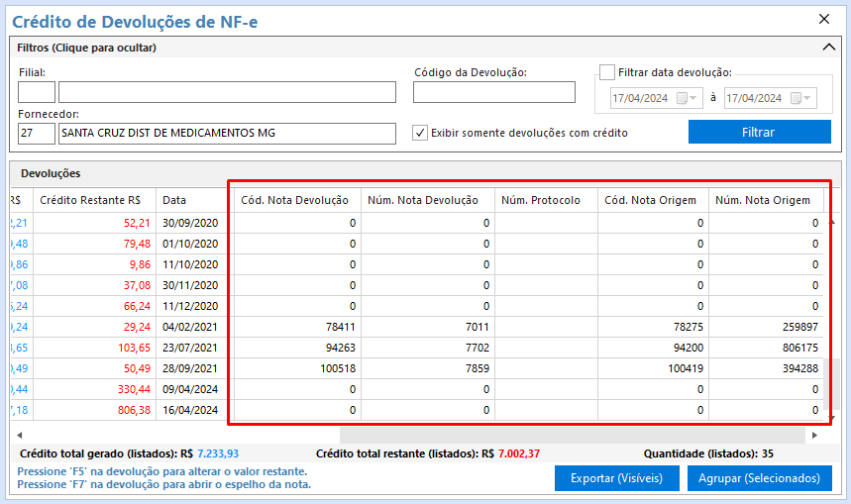Click the horizontal scrollbar left arrow
851x504 pixels.
20,435
